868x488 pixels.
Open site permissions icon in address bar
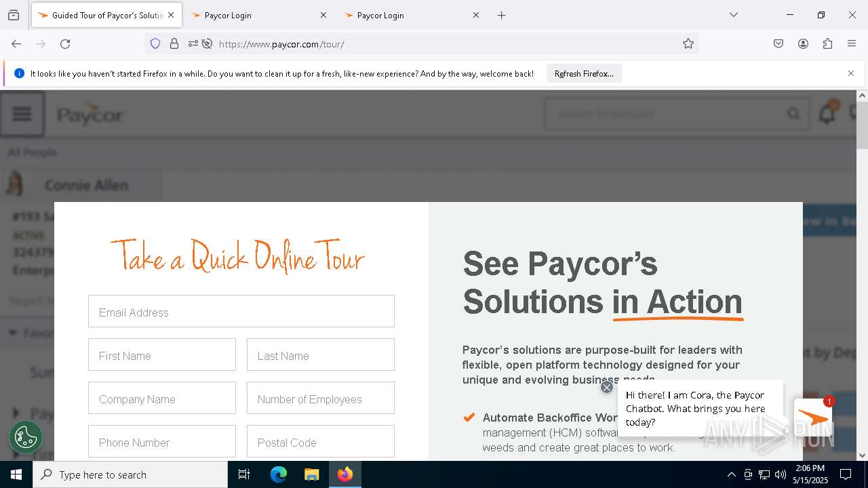click(193, 43)
